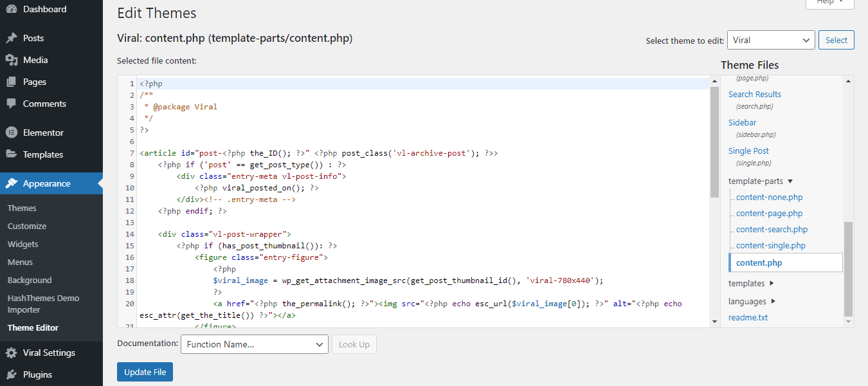Image resolution: width=868 pixels, height=386 pixels.
Task: Open the Help tab button
Action: (x=829, y=3)
